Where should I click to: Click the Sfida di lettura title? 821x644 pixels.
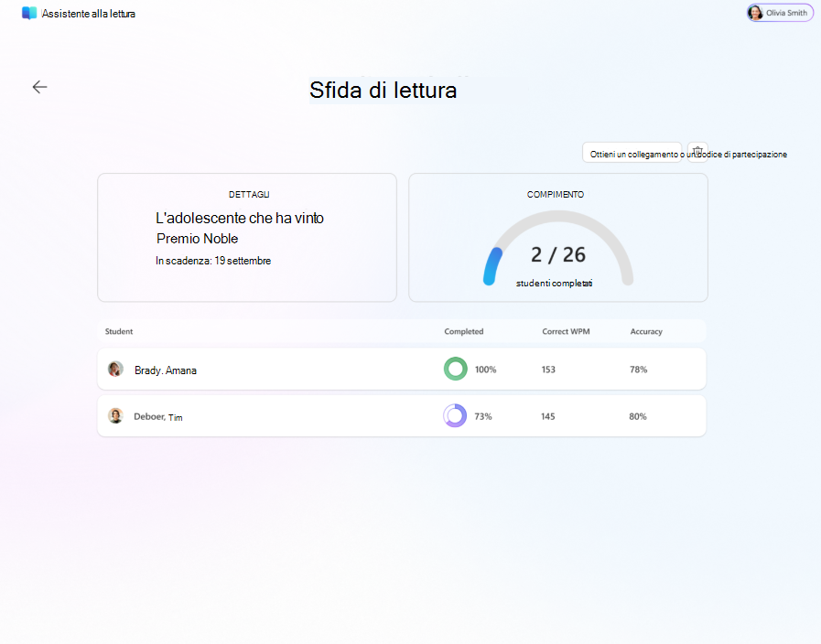383,90
